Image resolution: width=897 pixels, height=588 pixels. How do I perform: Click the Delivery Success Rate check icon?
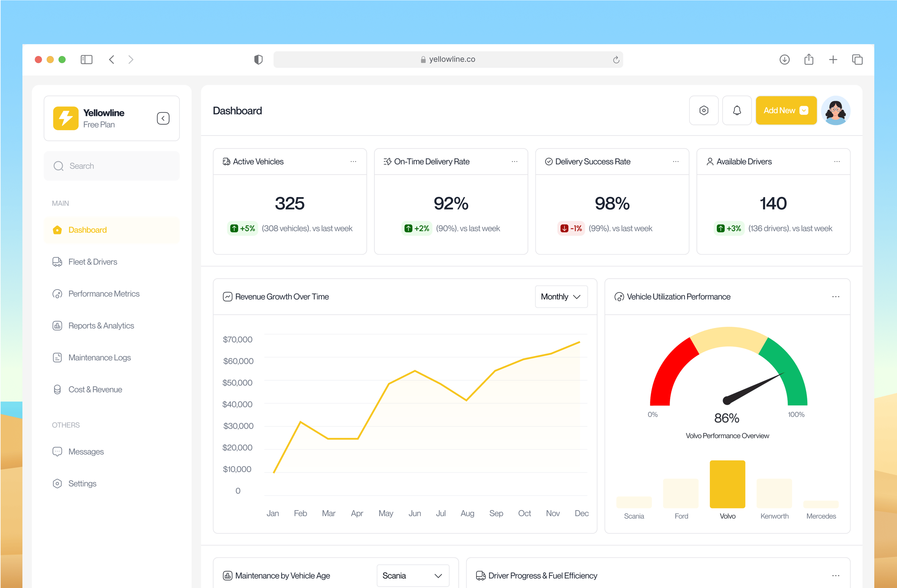coord(549,161)
